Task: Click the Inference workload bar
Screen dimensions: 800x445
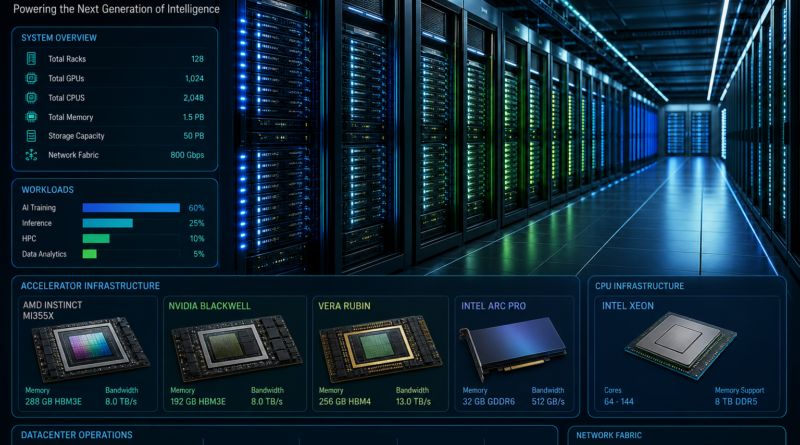Action: (108, 223)
